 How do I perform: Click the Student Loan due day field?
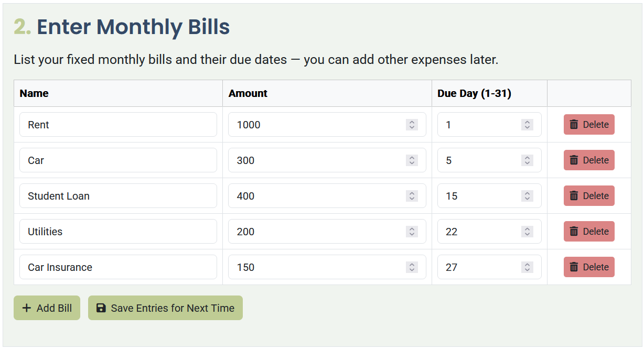[x=482, y=195]
